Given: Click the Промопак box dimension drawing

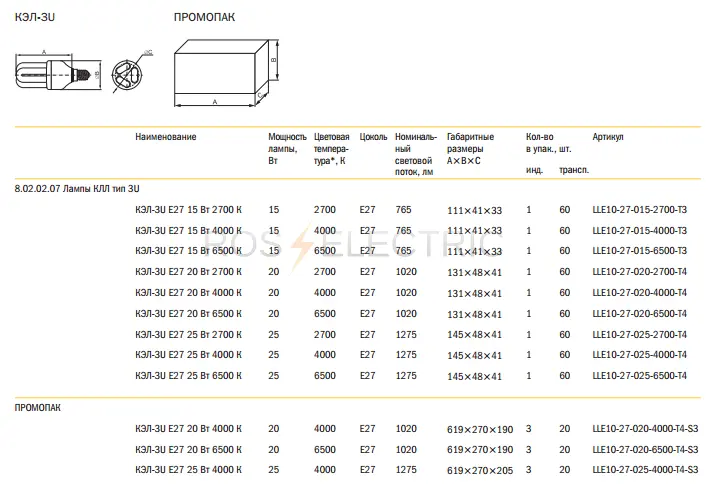Looking at the screenshot, I should click(x=227, y=73).
